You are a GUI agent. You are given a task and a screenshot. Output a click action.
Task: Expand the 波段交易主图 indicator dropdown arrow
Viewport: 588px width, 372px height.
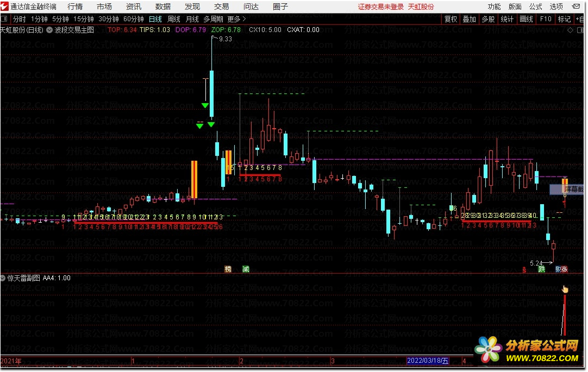point(49,30)
